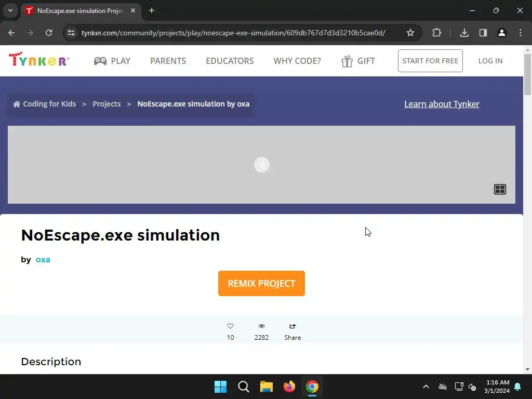Viewport: 532px width, 399px height.
Task: Select WHY CODE? in navigation
Action: pos(297,61)
